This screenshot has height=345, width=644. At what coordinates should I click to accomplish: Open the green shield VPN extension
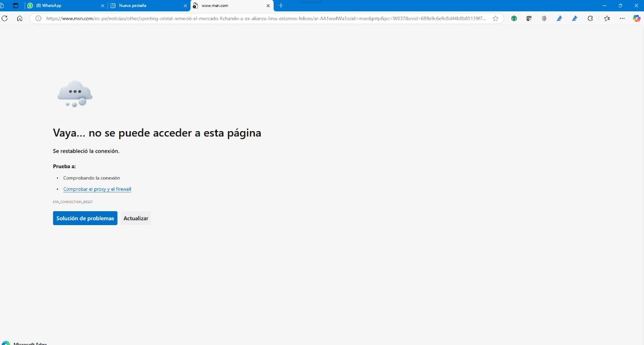pos(514,18)
